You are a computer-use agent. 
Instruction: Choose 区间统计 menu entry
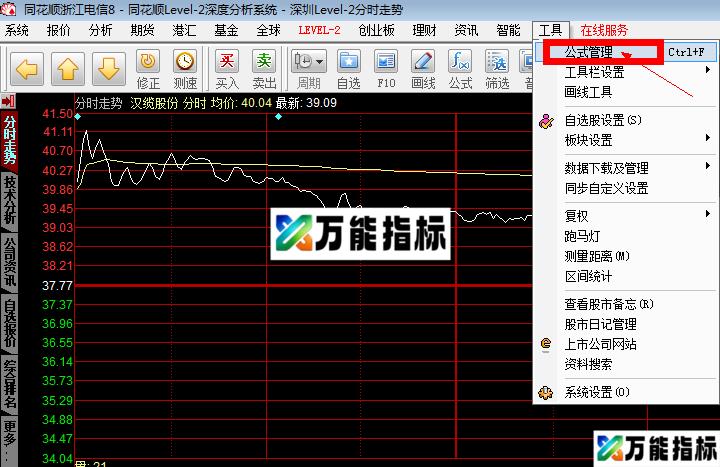point(625,276)
